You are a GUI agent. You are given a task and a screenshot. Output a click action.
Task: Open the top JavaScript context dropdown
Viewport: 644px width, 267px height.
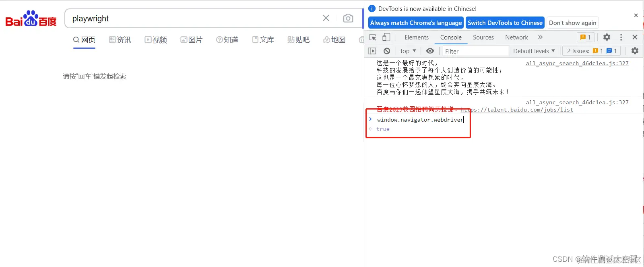click(x=408, y=51)
